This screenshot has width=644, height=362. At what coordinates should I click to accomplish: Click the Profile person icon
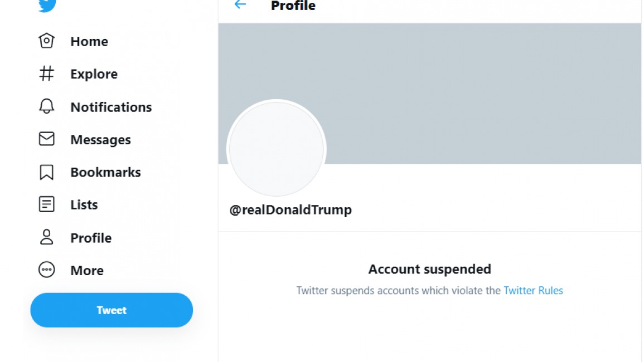(46, 237)
